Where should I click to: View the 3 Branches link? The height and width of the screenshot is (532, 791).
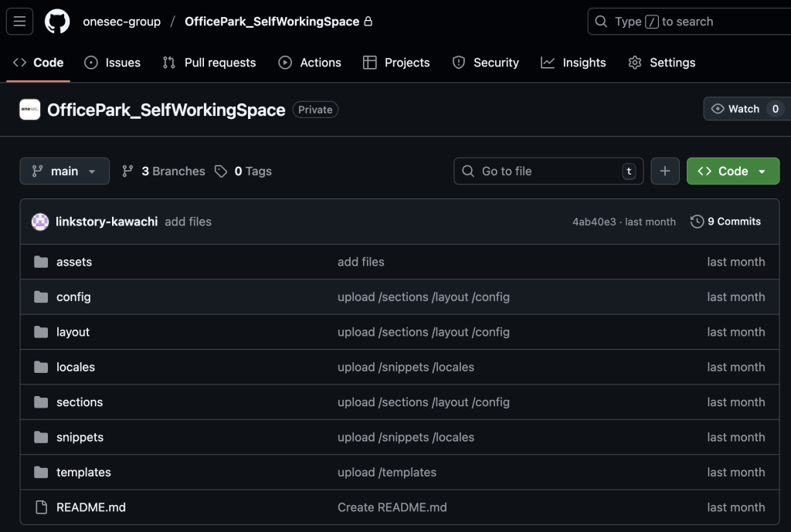(x=164, y=171)
